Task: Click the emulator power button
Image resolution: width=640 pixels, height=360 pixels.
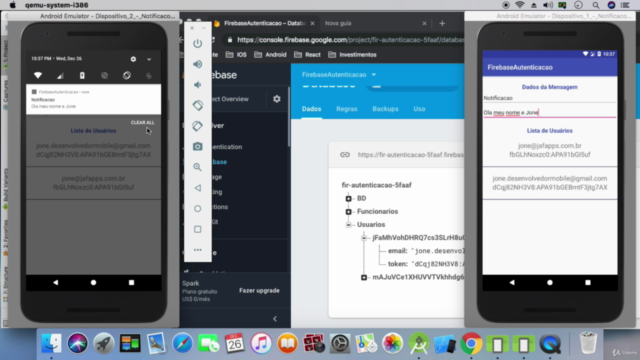Action: 198,43
